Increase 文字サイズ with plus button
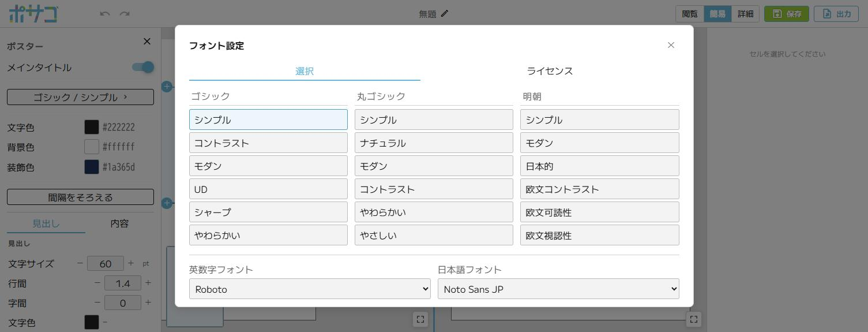868x332 pixels. [131, 263]
